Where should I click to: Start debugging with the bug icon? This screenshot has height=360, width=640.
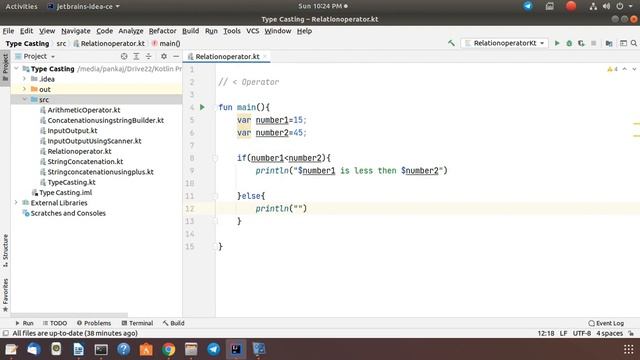point(569,43)
